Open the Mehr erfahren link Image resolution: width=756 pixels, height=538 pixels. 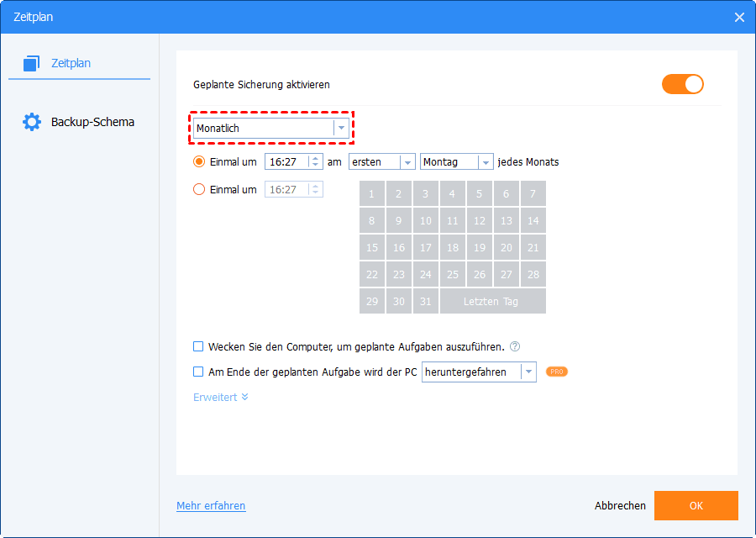point(211,506)
